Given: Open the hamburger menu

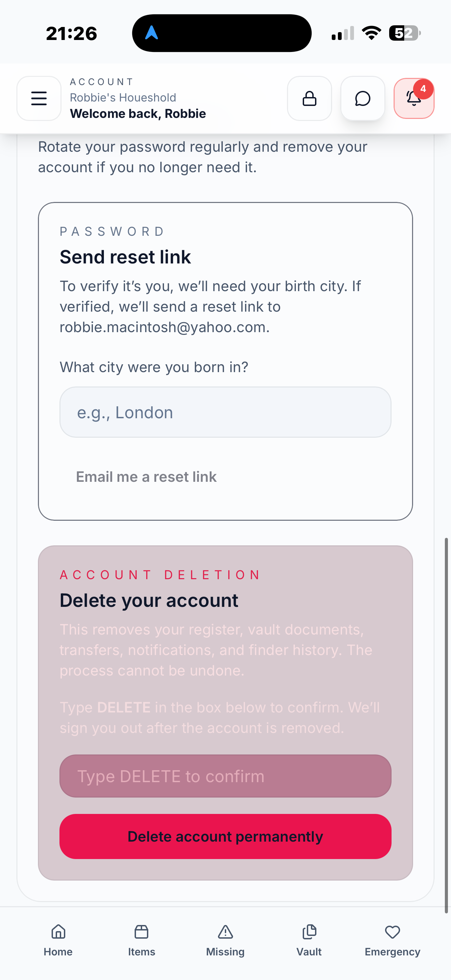Looking at the screenshot, I should [39, 98].
